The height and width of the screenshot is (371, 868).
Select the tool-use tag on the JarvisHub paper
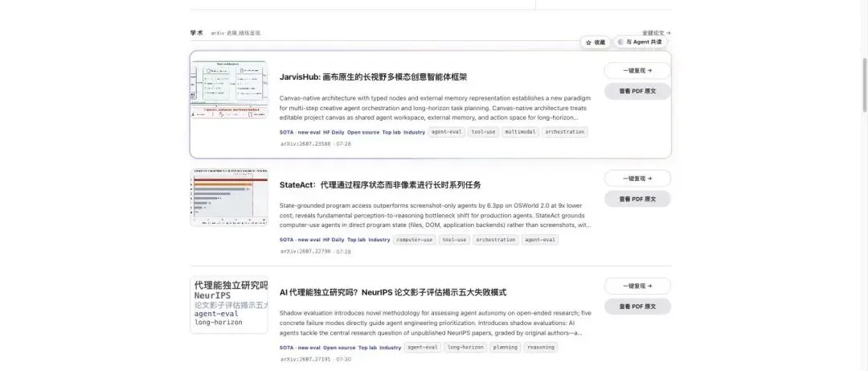click(x=483, y=132)
